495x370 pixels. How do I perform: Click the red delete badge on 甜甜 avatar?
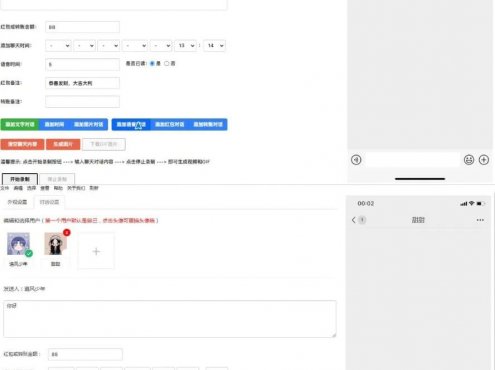point(67,232)
